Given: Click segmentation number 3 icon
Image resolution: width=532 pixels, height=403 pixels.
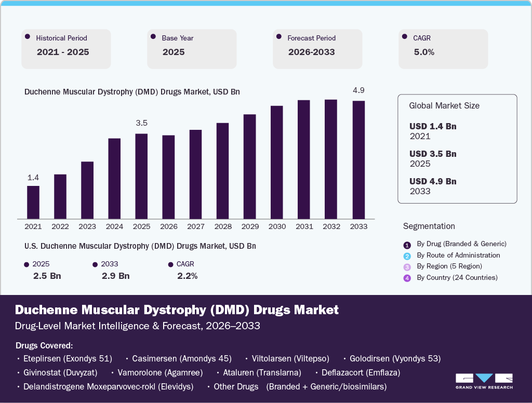Looking at the screenshot, I should [407, 267].
